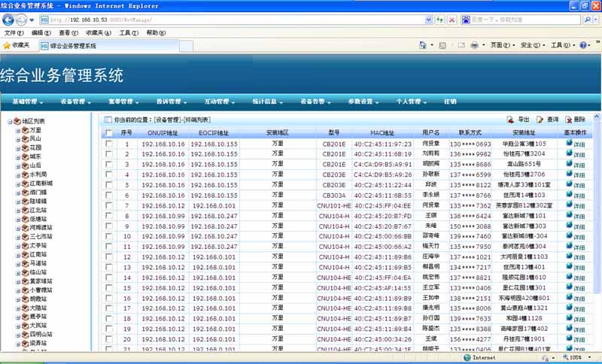Image resolution: width=602 pixels, height=364 pixels.
Task: Click the 收藏夹 favorites star icon
Action: click(7, 46)
